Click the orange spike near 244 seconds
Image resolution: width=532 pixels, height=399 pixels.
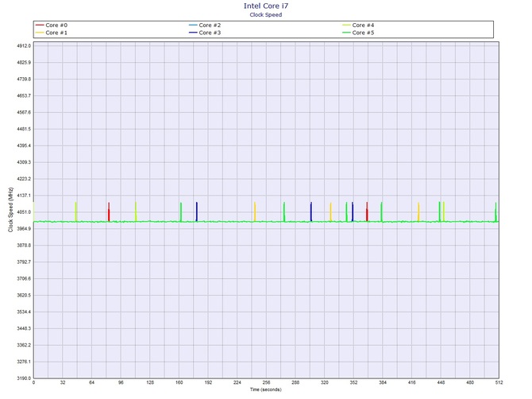(255, 212)
